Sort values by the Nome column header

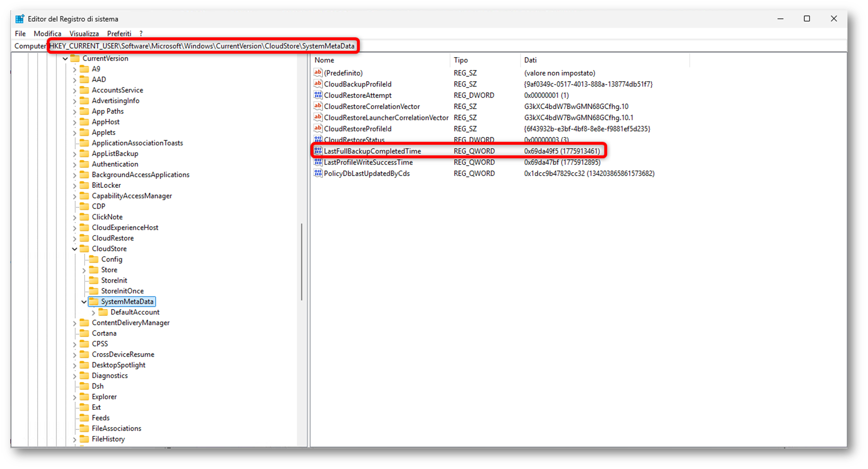pos(381,60)
